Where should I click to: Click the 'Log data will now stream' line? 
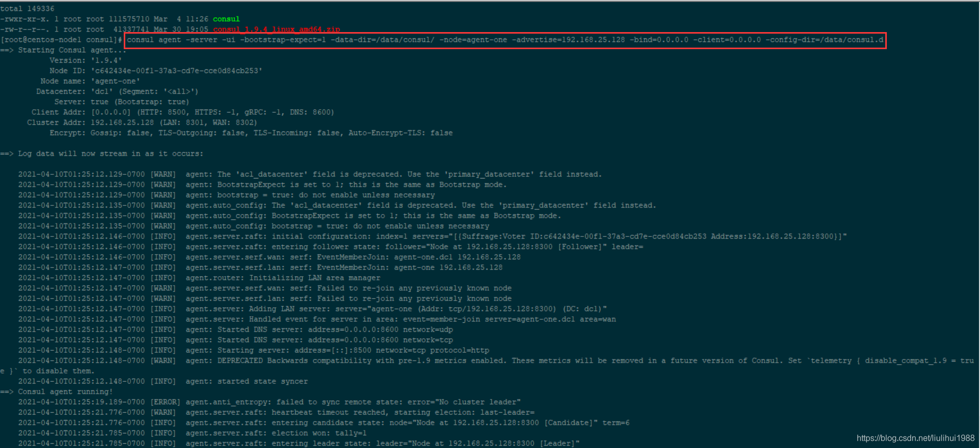[x=102, y=154]
